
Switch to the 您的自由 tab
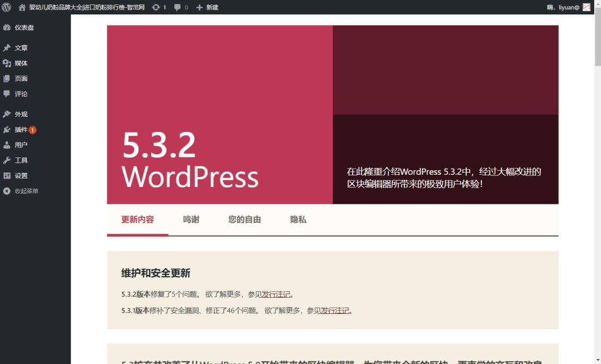pyautogui.click(x=244, y=219)
